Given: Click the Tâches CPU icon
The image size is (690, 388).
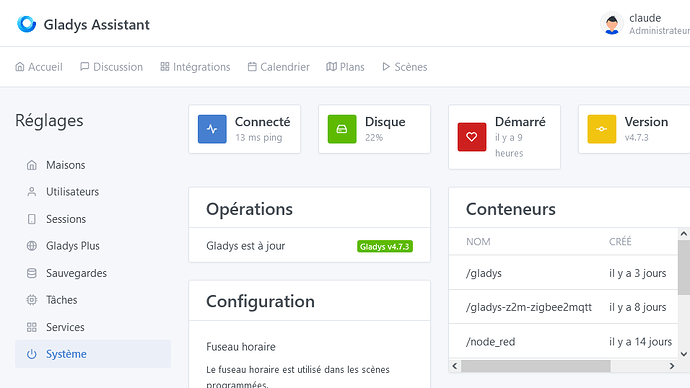Looking at the screenshot, I should [x=32, y=300].
